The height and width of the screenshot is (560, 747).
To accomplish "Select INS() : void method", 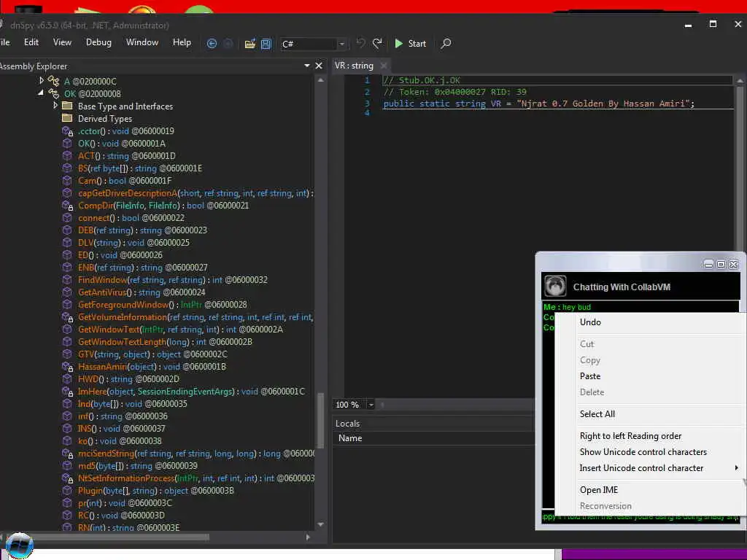I will click(x=122, y=429).
